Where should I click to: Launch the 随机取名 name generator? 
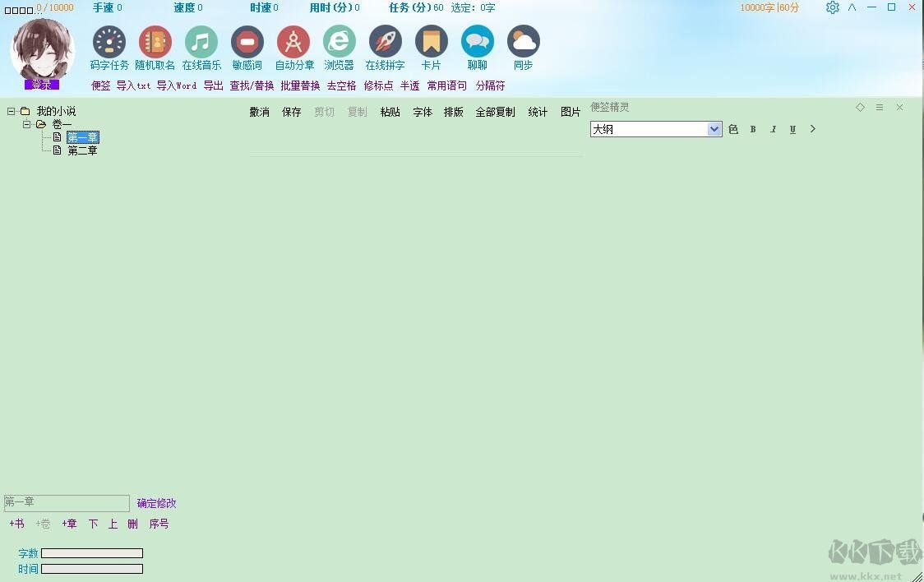tap(155, 41)
